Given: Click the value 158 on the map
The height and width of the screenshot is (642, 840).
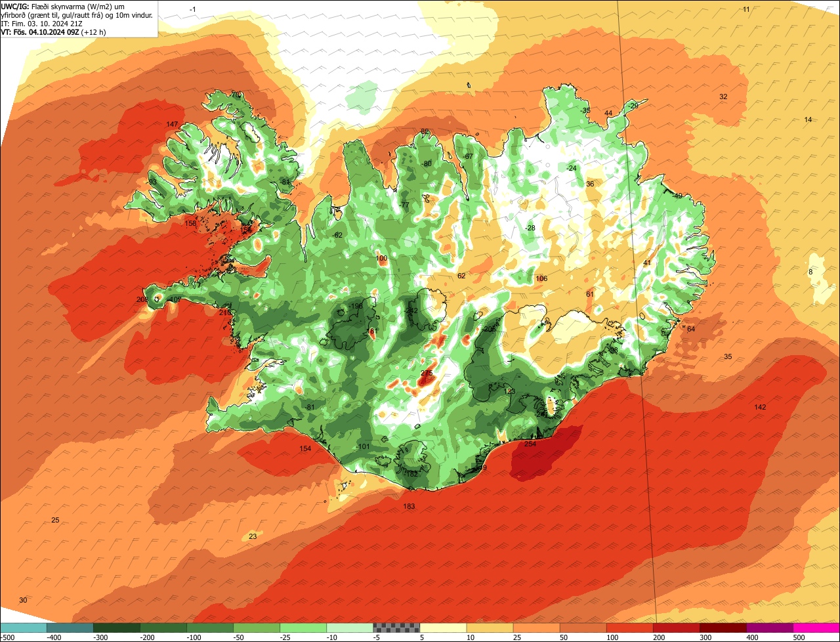Looking at the screenshot, I should 190,224.
